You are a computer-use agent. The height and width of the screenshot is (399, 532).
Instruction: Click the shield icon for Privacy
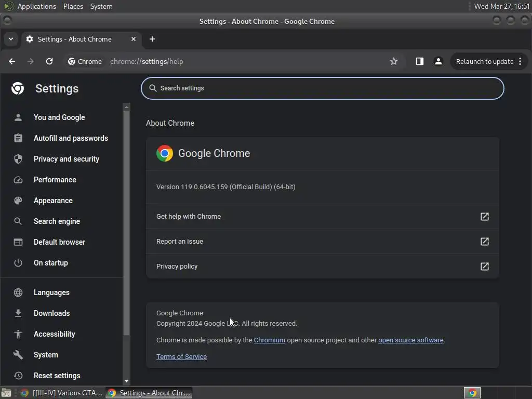point(18,159)
